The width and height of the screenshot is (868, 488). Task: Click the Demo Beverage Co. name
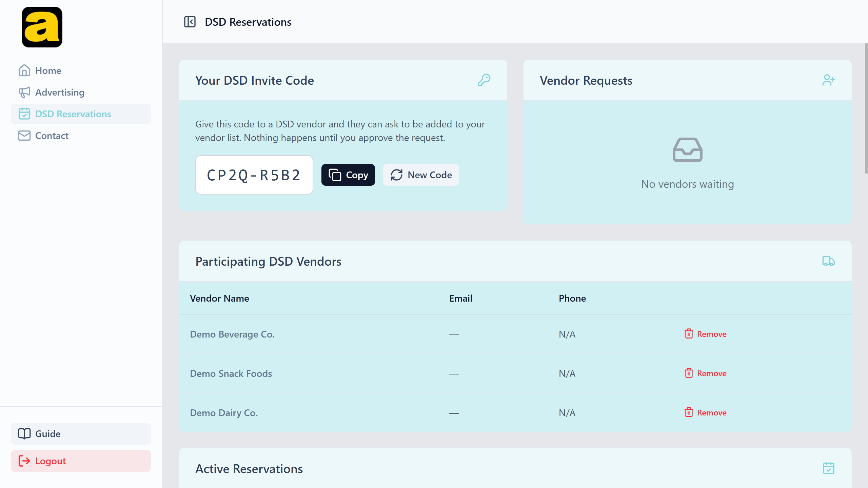pos(232,334)
